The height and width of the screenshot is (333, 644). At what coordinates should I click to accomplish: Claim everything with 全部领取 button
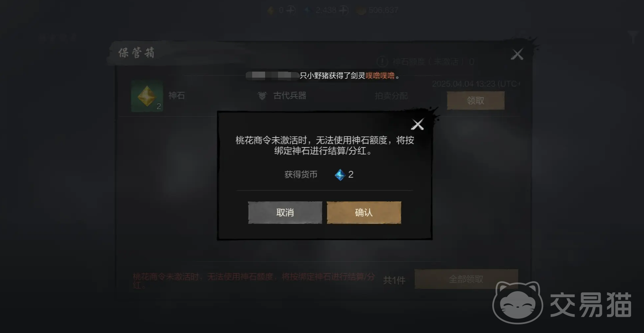[x=466, y=279]
